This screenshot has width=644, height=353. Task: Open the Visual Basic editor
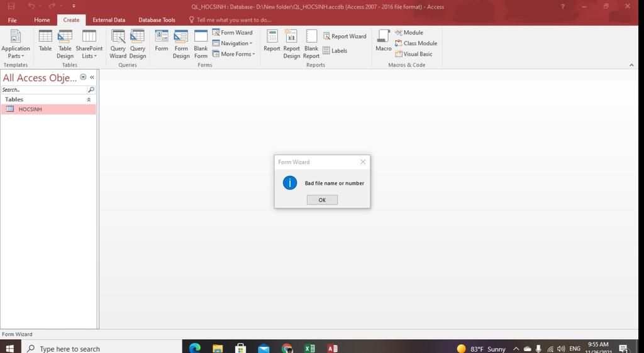pos(414,54)
